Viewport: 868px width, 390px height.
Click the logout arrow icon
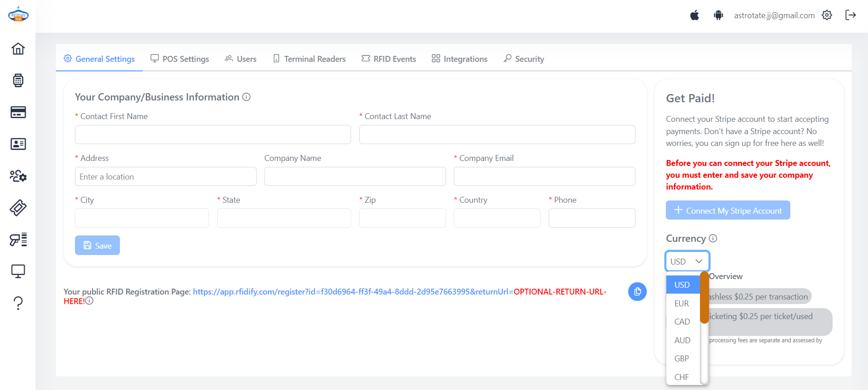[850, 15]
